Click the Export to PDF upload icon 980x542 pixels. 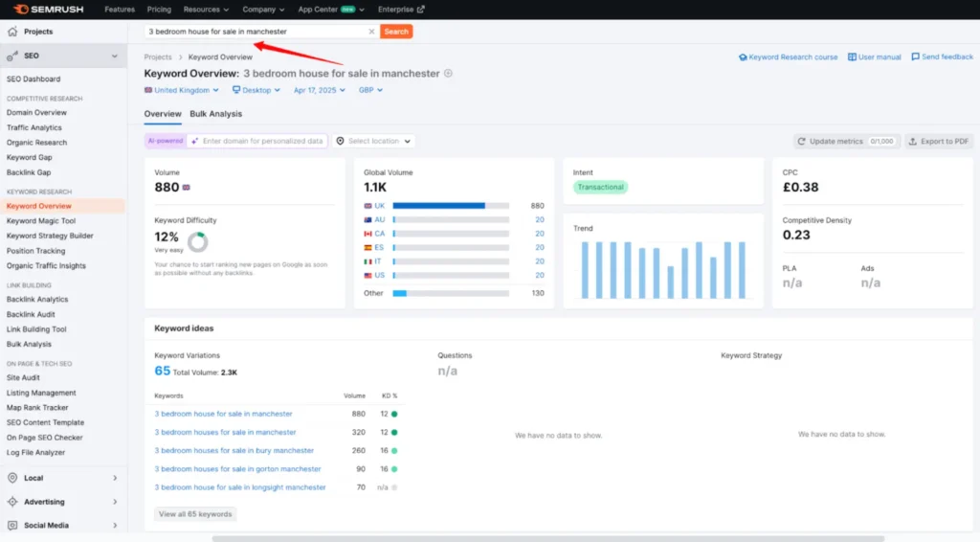pos(912,142)
